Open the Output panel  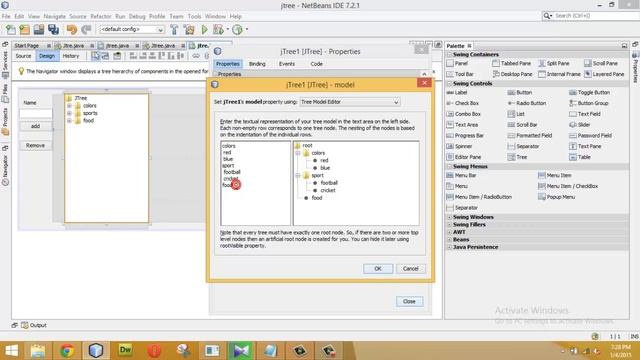[x=34, y=325]
